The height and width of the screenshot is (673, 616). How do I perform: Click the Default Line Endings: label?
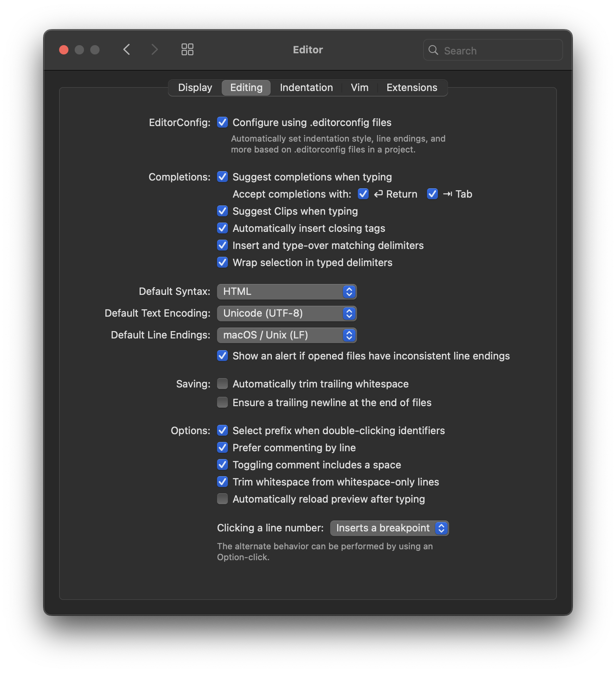point(161,335)
